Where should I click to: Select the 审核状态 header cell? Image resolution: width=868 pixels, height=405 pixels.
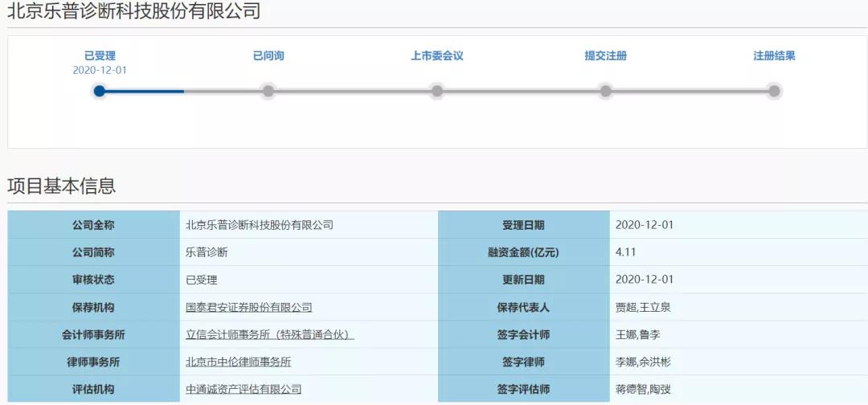pyautogui.click(x=93, y=280)
